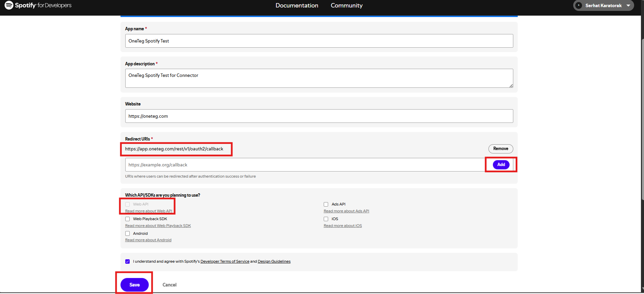Toggle the Web Playback SDK checkbox
644x294 pixels.
128,219
